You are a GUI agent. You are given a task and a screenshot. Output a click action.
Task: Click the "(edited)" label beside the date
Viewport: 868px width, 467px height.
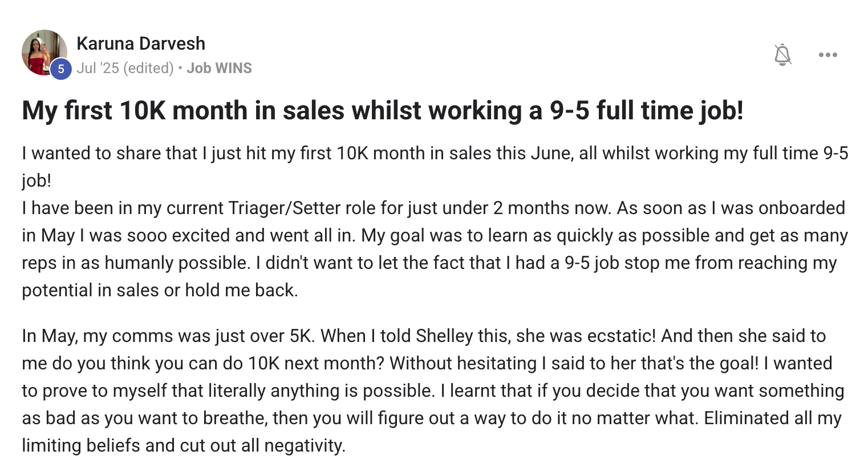[148, 68]
